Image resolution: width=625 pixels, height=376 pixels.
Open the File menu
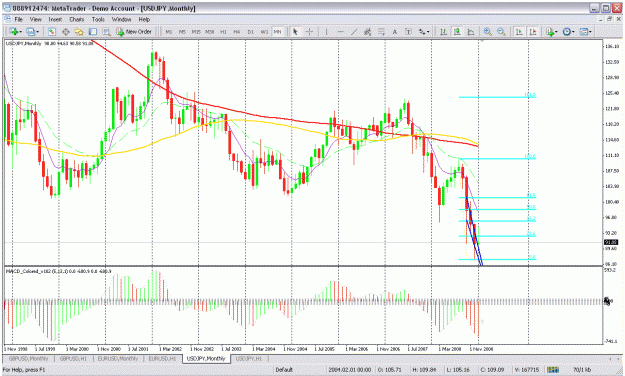tap(18, 19)
